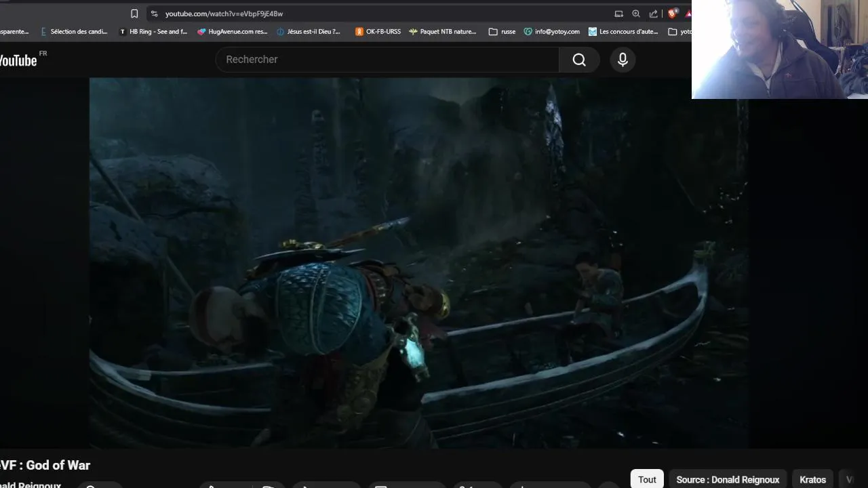Open the zoom magnifier icon in the address bar
The height and width of the screenshot is (488, 868).
click(636, 14)
